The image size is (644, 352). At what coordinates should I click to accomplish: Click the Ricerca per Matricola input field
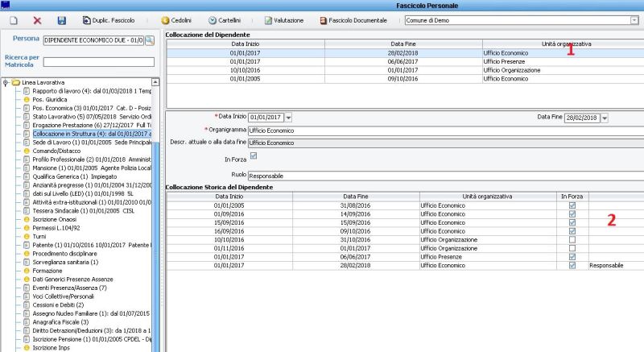[98, 62]
